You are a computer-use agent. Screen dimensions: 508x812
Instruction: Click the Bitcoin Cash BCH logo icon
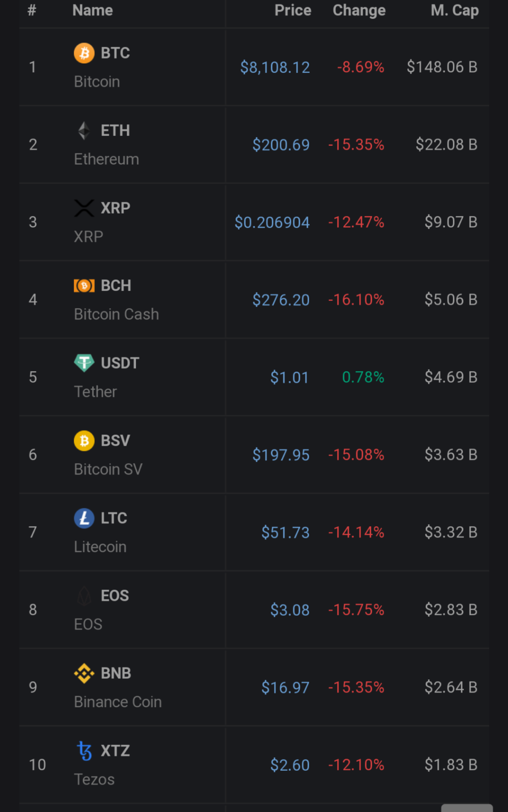[84, 285]
